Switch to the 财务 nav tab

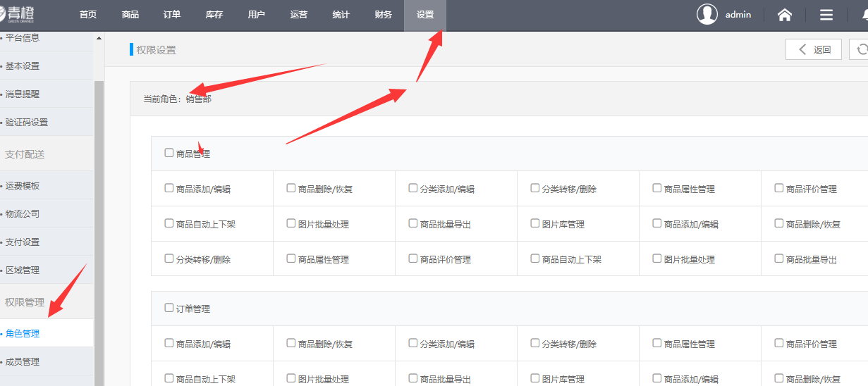coord(384,15)
